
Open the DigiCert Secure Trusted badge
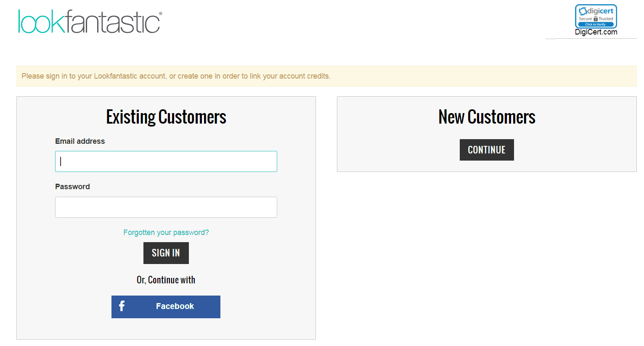click(x=596, y=16)
